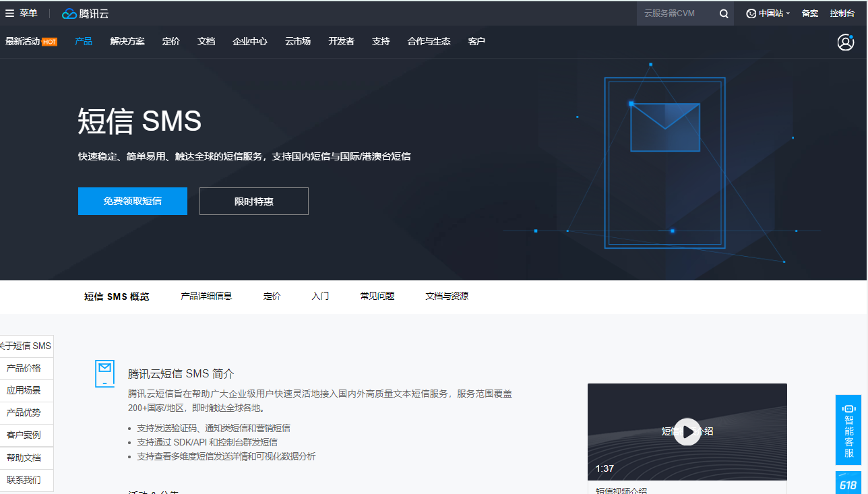
Task: Select the 常见问题 tab
Action: tap(377, 297)
